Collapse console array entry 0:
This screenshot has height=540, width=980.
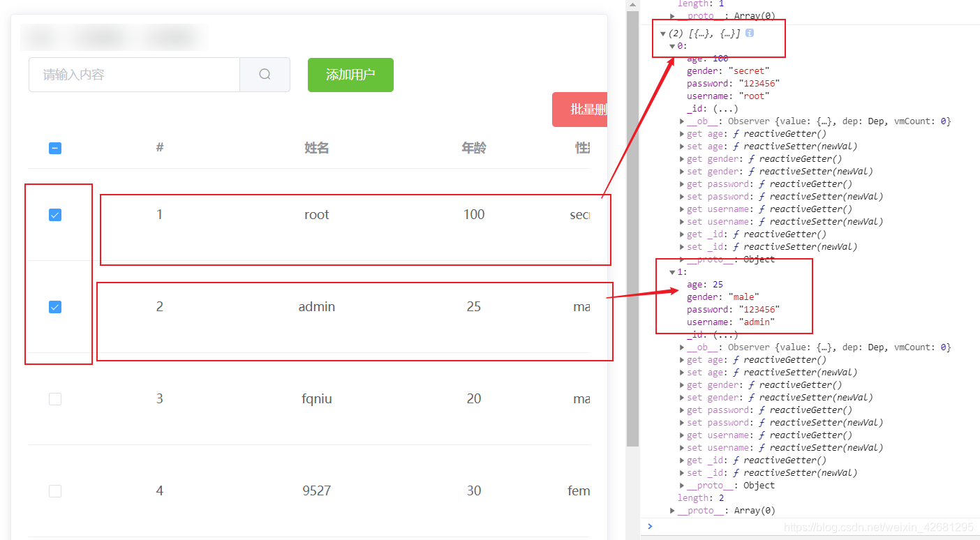coord(672,46)
